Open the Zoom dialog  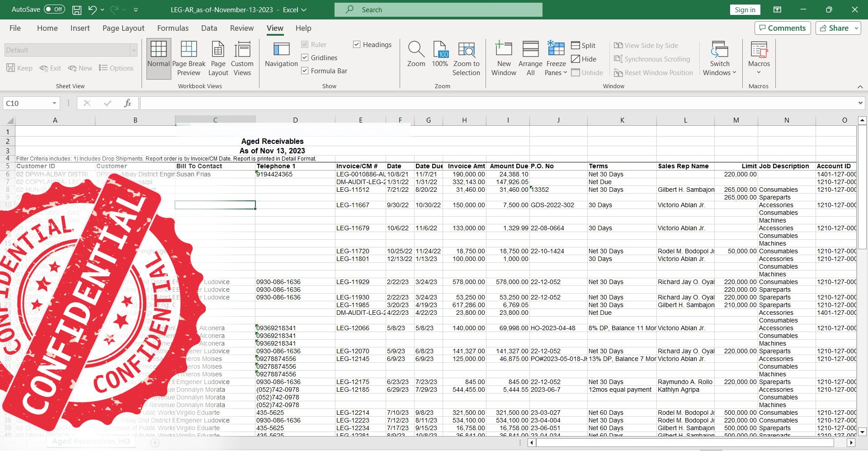pyautogui.click(x=416, y=54)
